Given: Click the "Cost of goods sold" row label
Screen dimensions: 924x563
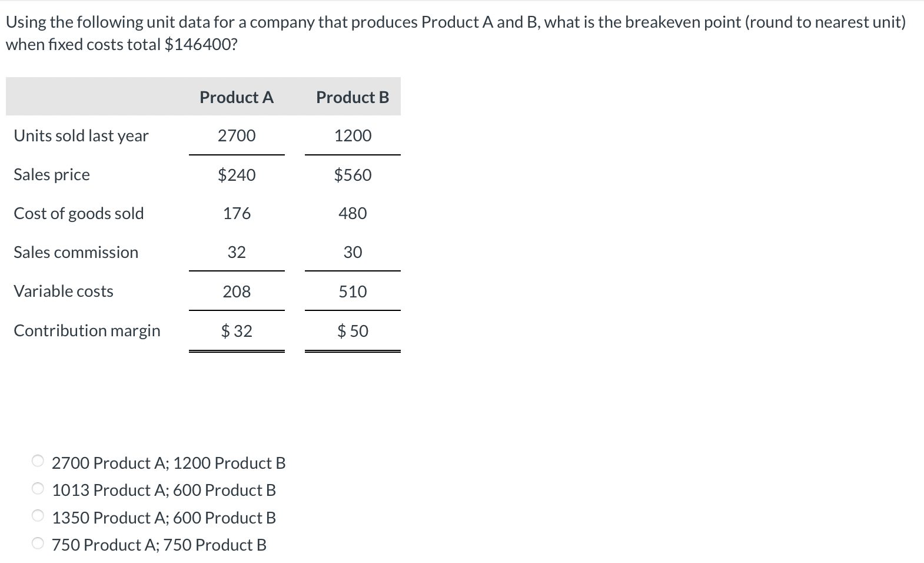Looking at the screenshot, I should pyautogui.click(x=79, y=213).
